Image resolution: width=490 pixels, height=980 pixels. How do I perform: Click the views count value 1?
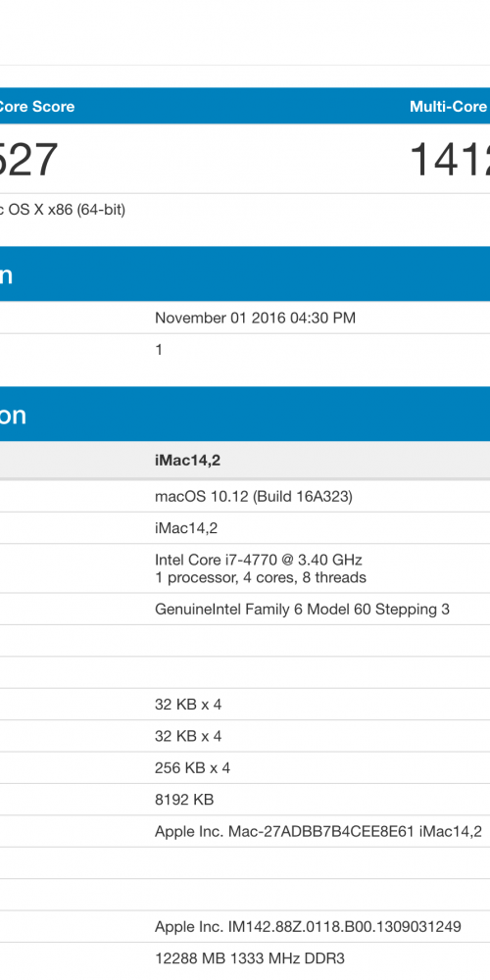click(x=159, y=350)
